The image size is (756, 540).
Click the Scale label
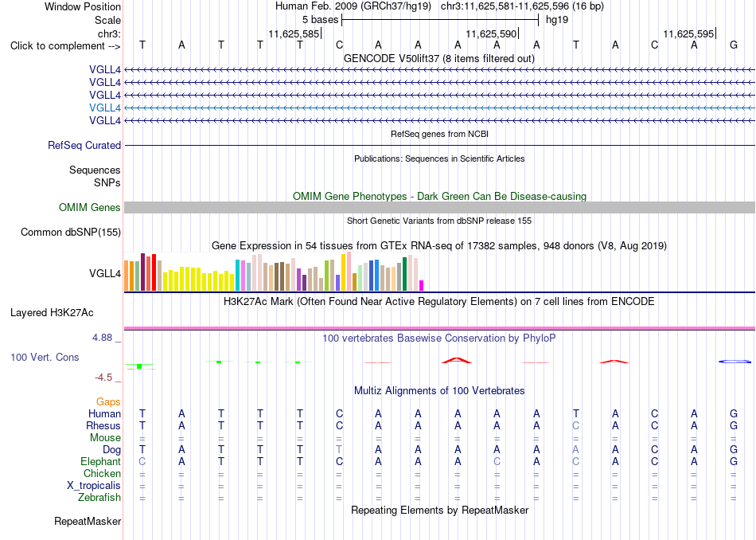[107, 20]
